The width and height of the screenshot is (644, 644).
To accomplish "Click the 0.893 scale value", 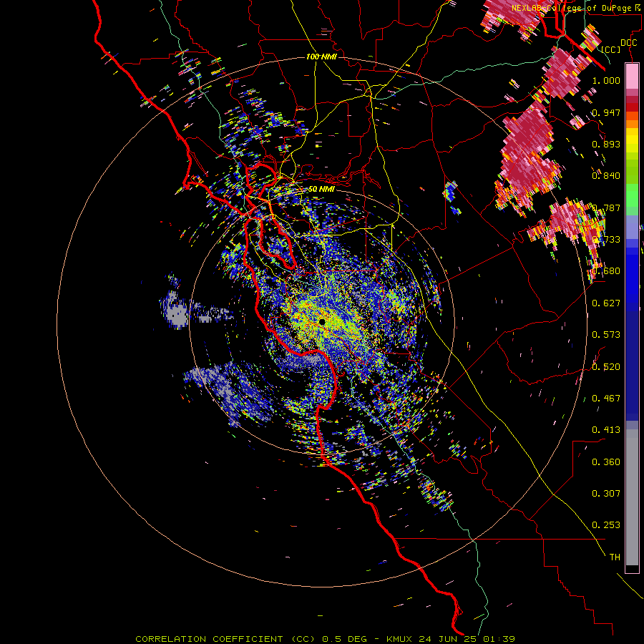I will tap(606, 144).
